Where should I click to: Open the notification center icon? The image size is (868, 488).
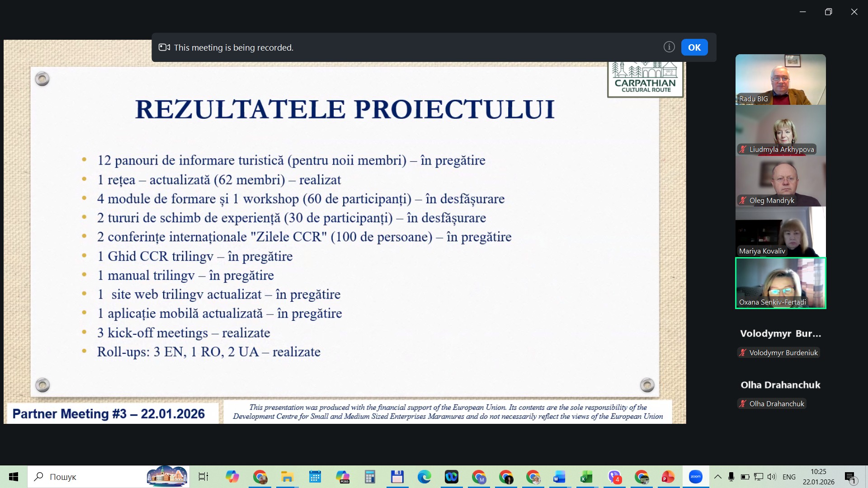pos(850,477)
